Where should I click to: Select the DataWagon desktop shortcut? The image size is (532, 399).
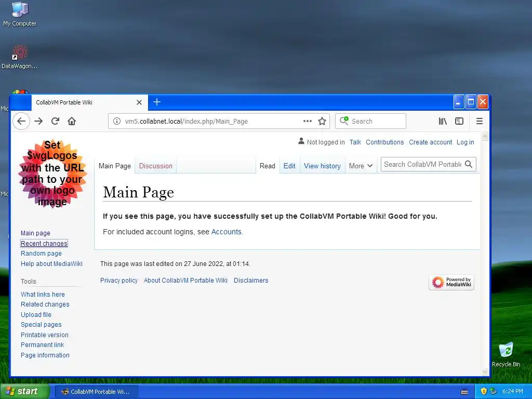pos(20,57)
